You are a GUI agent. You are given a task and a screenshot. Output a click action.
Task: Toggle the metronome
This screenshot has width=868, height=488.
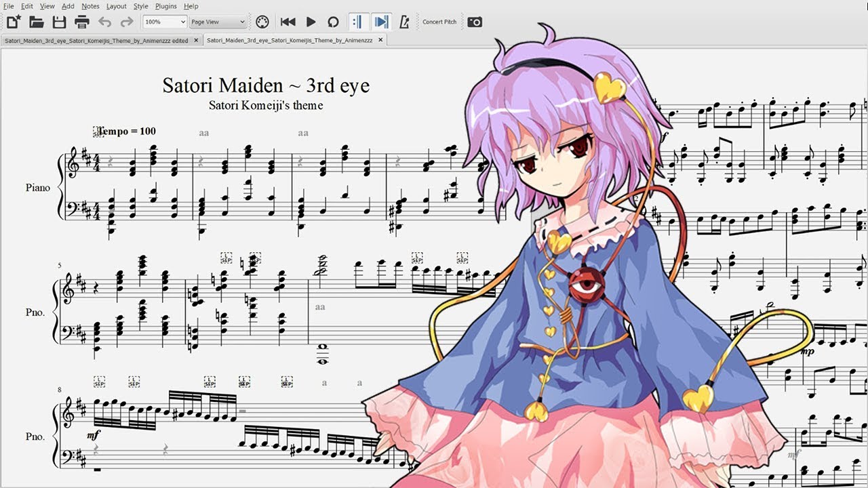[x=405, y=22]
